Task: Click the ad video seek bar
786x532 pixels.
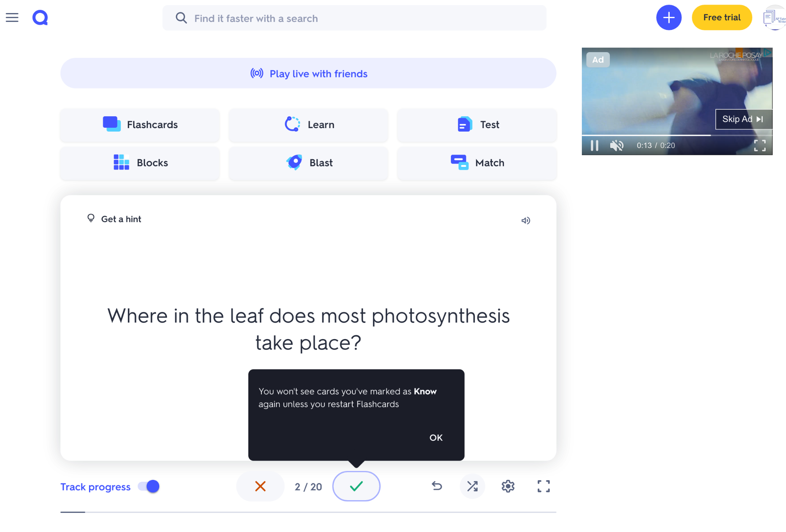Action: coord(677,135)
